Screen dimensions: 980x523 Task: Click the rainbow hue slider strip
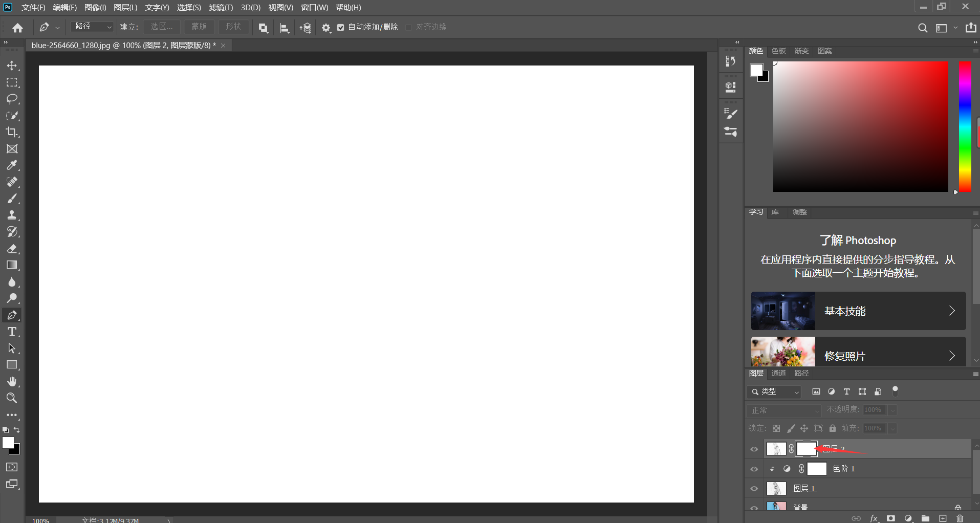pyautogui.click(x=965, y=126)
